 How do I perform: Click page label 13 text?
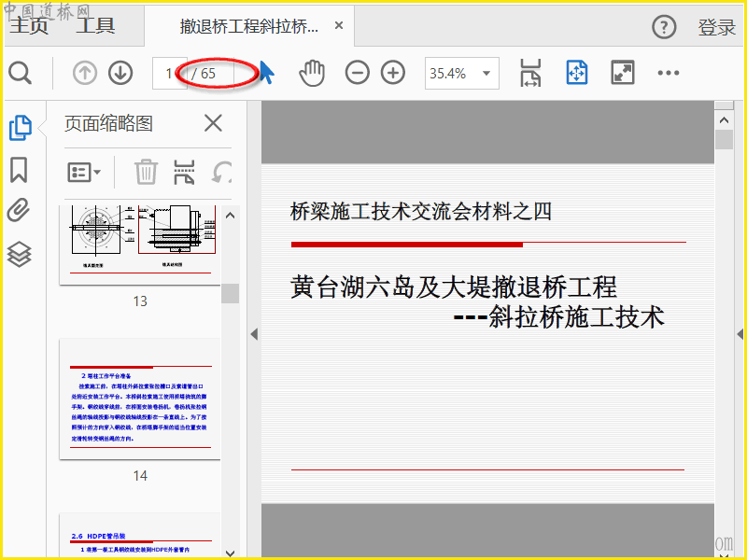tap(140, 301)
